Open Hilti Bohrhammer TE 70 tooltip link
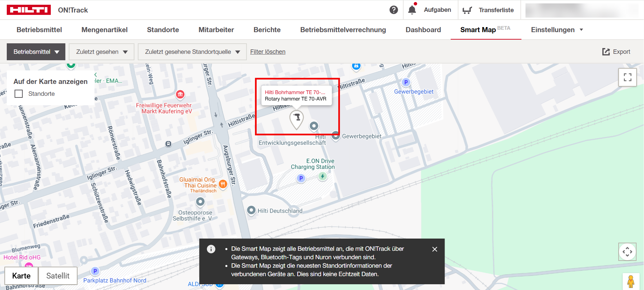This screenshot has height=290, width=644. (295, 92)
